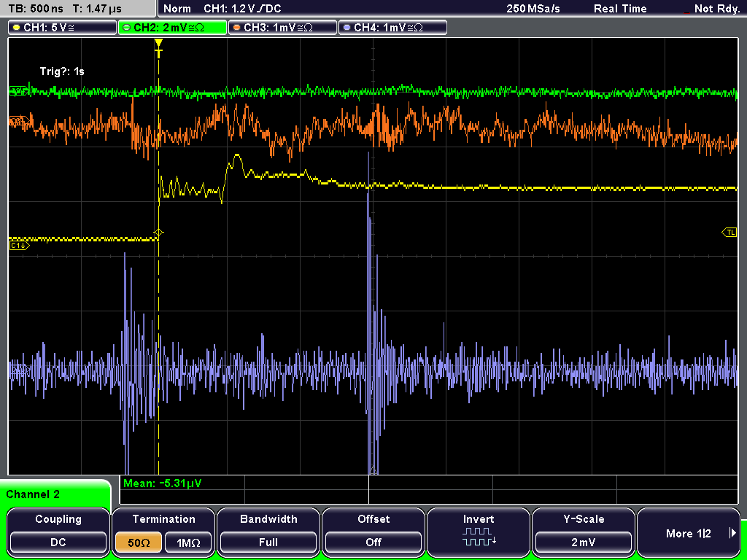Set termination to 50Ω
The image size is (747, 560).
139,542
